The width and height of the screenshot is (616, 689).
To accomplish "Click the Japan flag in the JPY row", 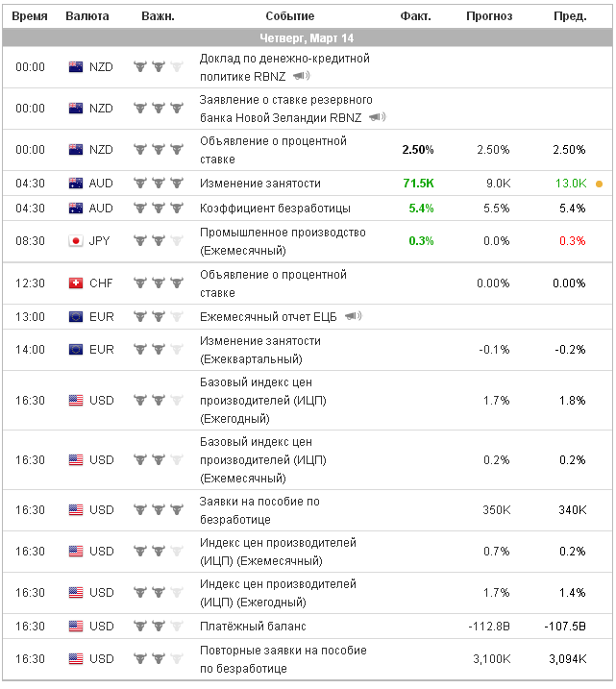I will (76, 241).
